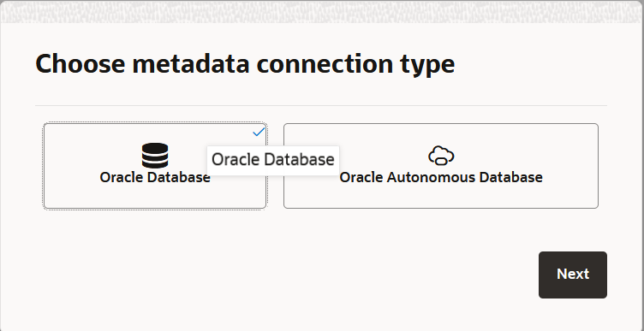
Task: Click the Choose metadata connection type heading
Action: pyautogui.click(x=245, y=64)
